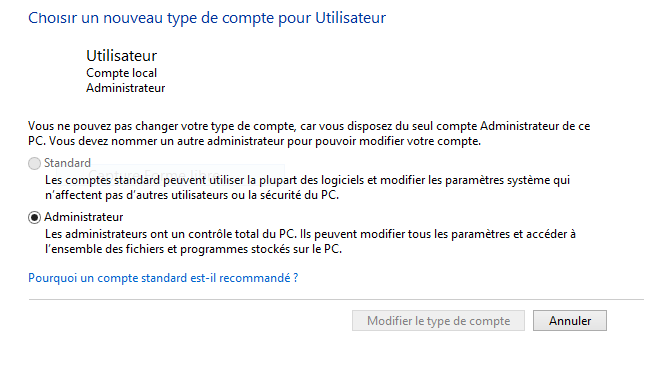Image resolution: width=646 pixels, height=365 pixels.
Task: Click the "Administrateur" radio option label
Action: [x=84, y=217]
